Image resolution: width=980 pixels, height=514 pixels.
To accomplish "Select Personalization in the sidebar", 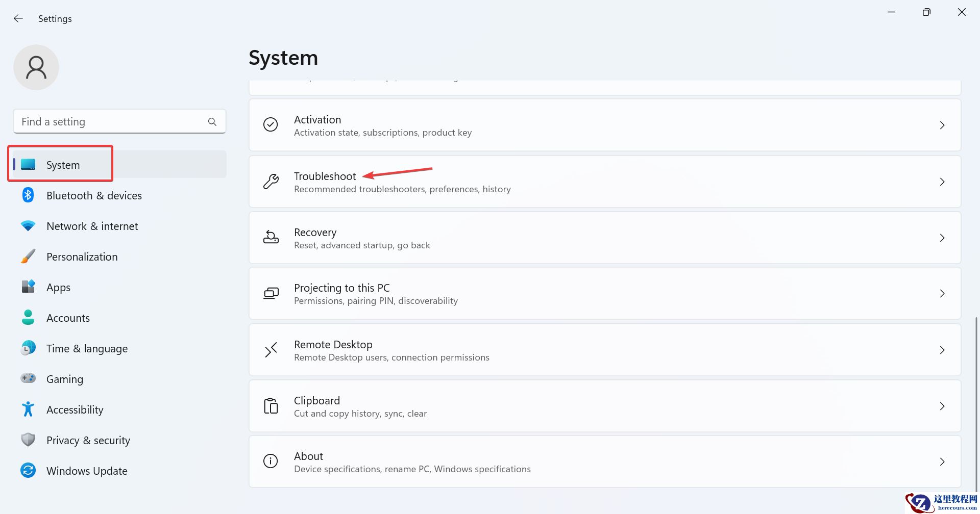I will click(x=82, y=256).
